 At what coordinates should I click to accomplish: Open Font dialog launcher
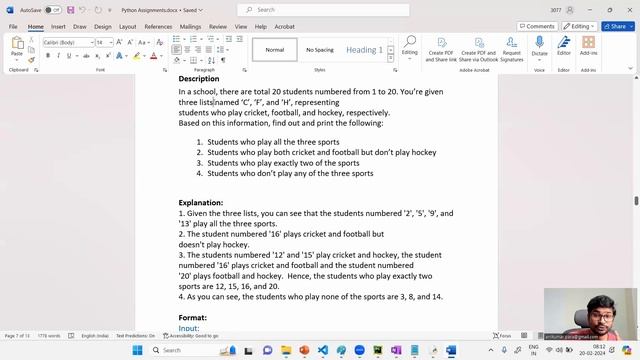click(x=165, y=70)
